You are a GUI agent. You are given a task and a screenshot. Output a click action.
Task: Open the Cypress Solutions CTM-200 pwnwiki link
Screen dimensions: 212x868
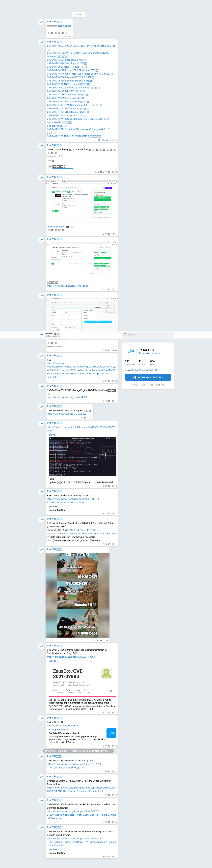point(81,789)
